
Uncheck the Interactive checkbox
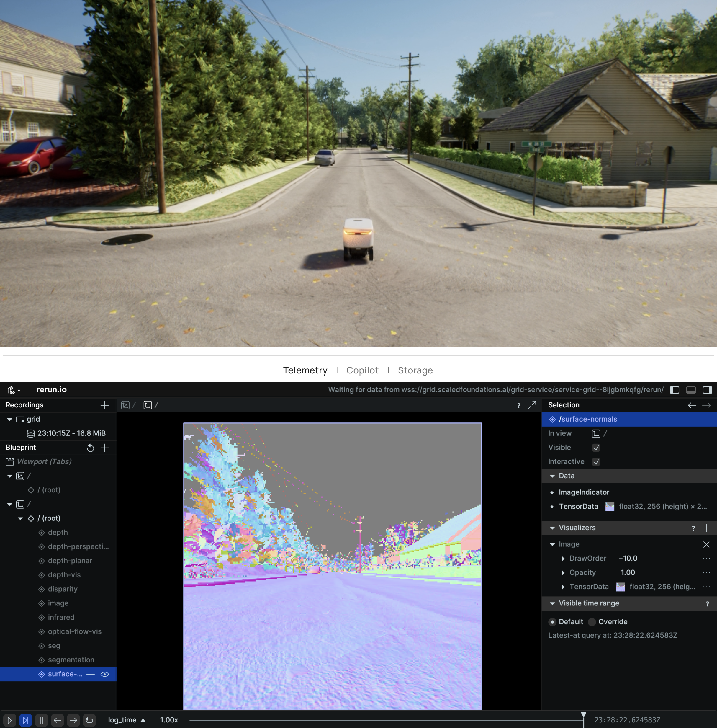coord(596,462)
